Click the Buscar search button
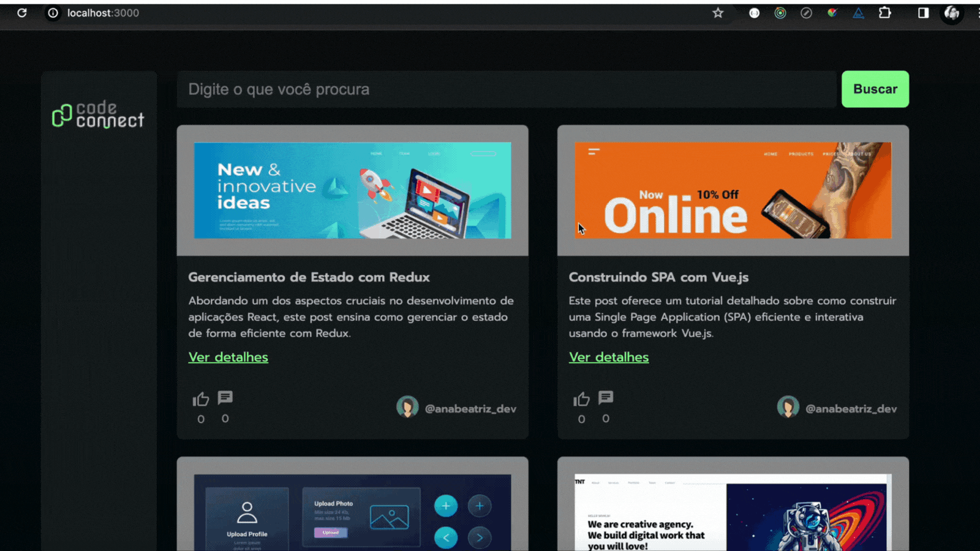 click(875, 89)
